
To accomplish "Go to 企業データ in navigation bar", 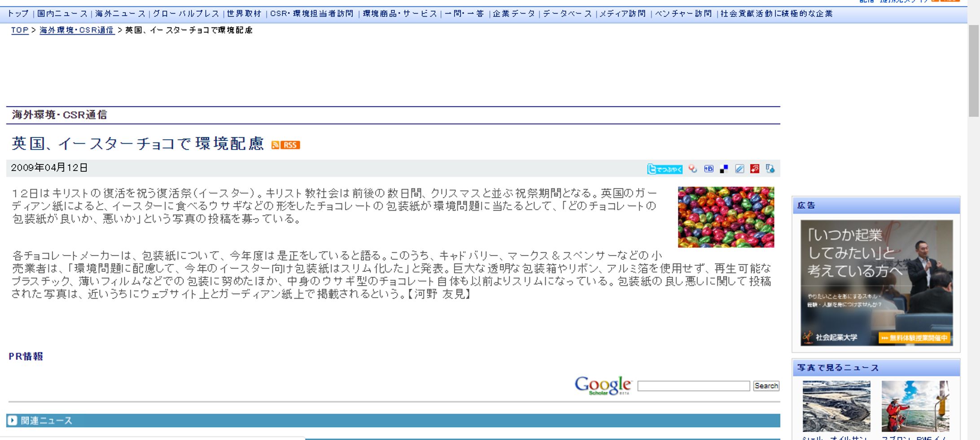I will click(x=514, y=14).
